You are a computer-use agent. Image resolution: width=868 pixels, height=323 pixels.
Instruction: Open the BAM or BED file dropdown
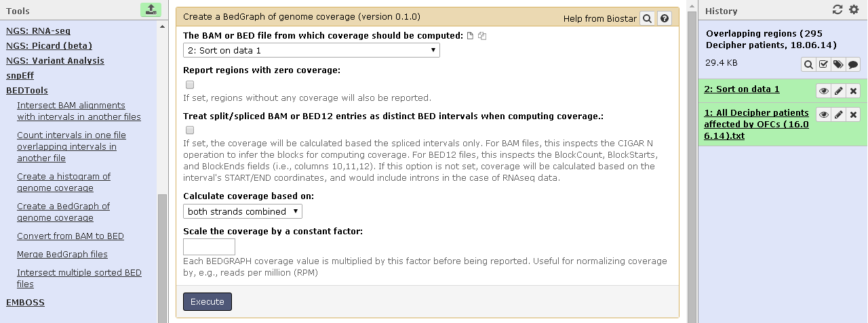tap(311, 50)
